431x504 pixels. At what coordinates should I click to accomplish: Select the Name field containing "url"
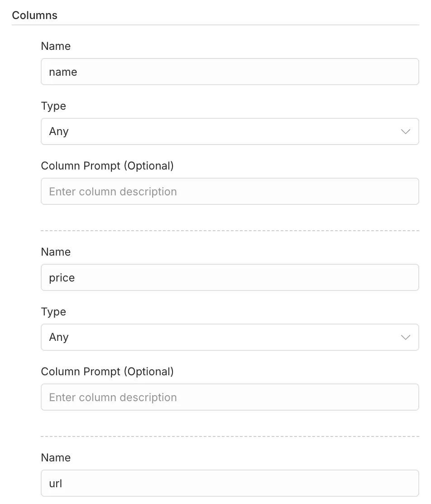[230, 483]
